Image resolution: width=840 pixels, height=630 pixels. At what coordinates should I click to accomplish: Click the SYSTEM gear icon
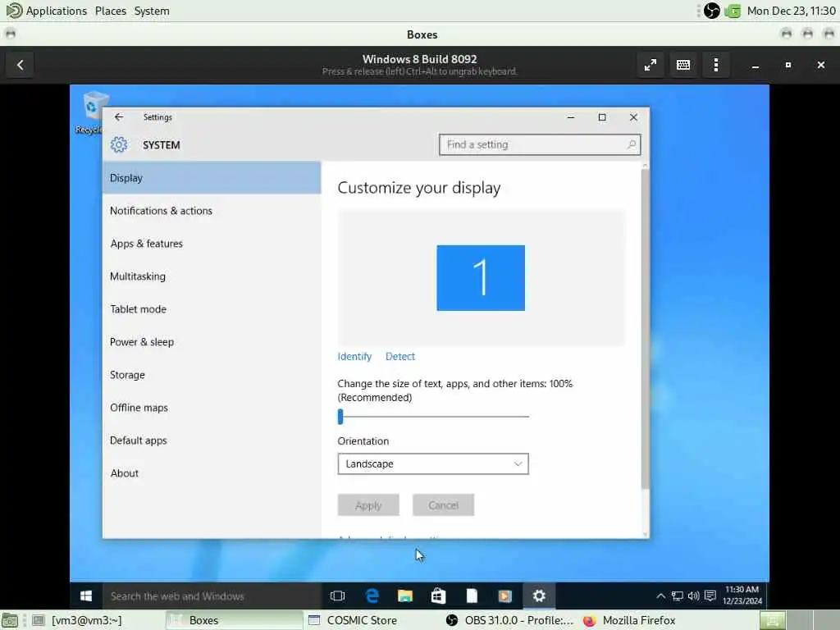click(x=119, y=144)
